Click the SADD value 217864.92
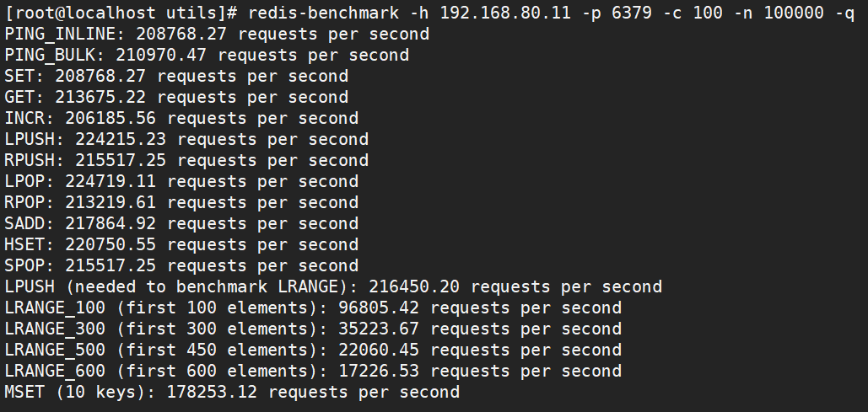This screenshot has width=868, height=412. [111, 223]
